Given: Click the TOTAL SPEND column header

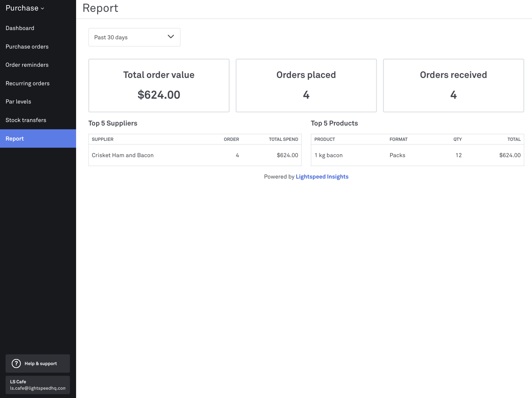Looking at the screenshot, I should (283, 139).
